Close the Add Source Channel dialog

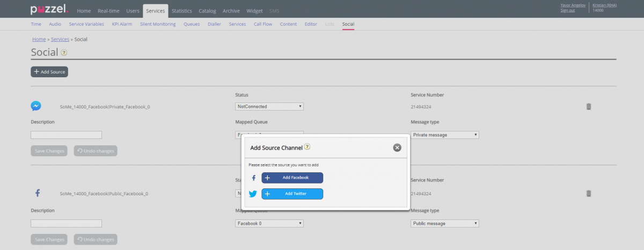(397, 148)
